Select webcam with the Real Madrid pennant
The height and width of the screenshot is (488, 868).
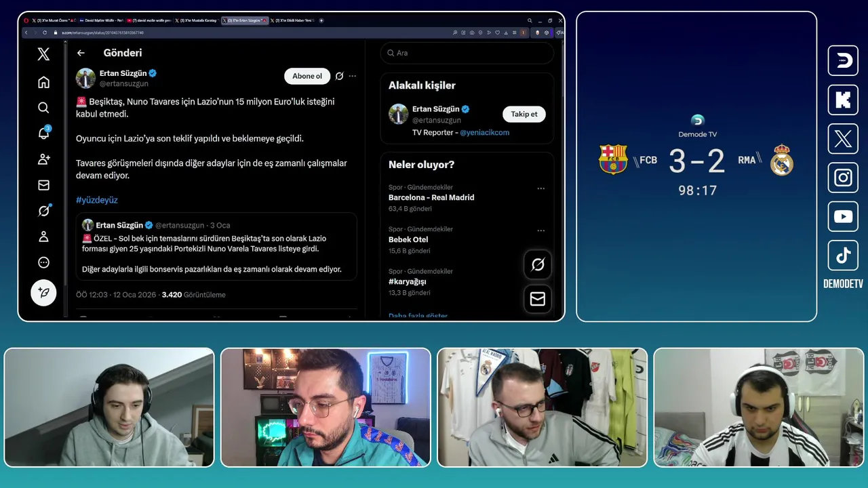542,407
